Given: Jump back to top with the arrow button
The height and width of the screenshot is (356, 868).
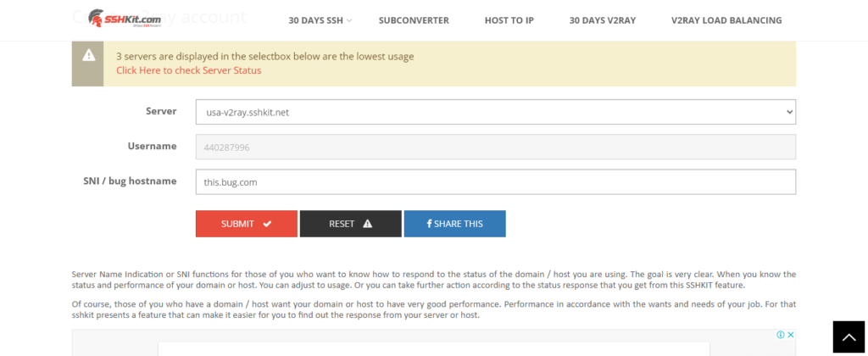Looking at the screenshot, I should pyautogui.click(x=848, y=337).
